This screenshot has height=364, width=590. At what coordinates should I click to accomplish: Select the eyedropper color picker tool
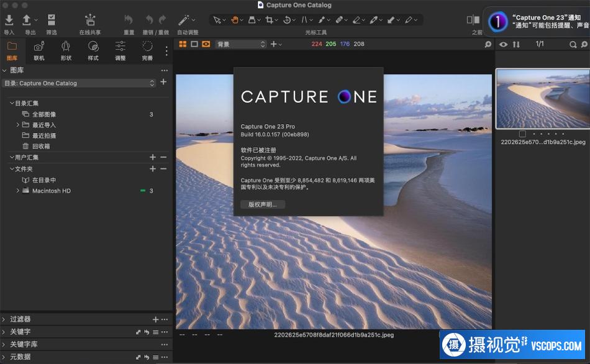(374, 20)
